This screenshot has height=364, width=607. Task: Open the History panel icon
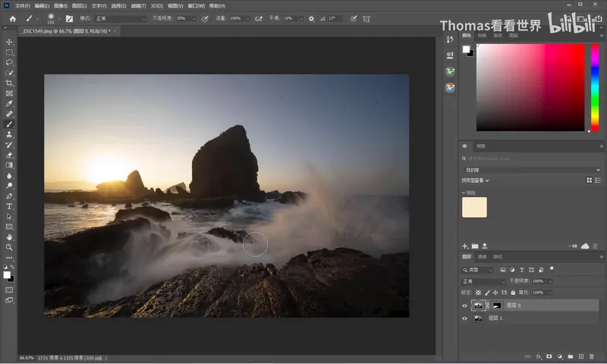coord(450,39)
